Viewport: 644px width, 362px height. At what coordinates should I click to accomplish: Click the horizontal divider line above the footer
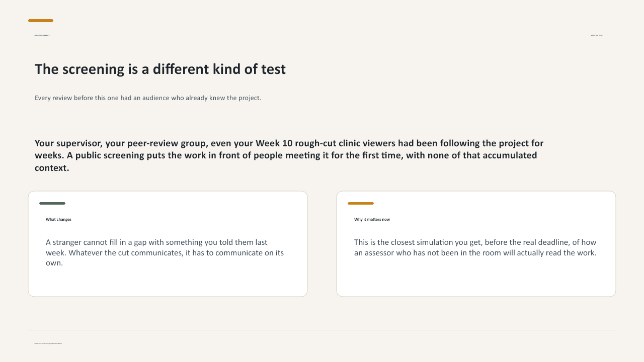tap(322, 330)
